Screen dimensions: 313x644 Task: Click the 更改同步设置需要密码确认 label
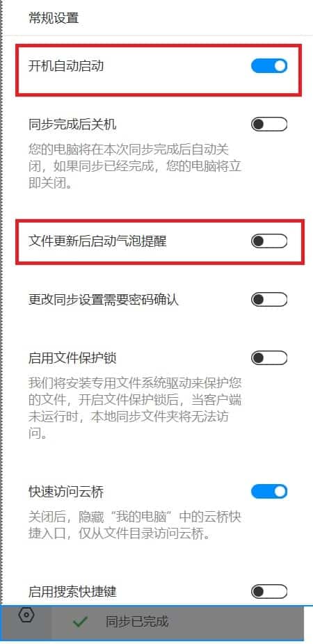coord(104,300)
